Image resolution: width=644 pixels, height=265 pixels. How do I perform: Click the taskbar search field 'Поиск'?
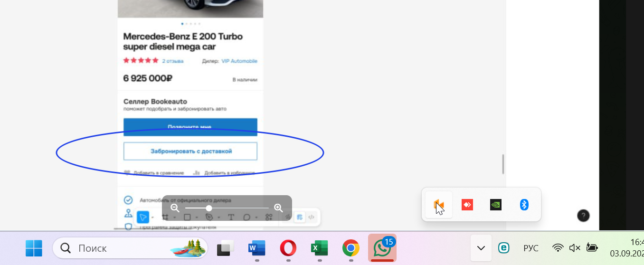coord(130,248)
